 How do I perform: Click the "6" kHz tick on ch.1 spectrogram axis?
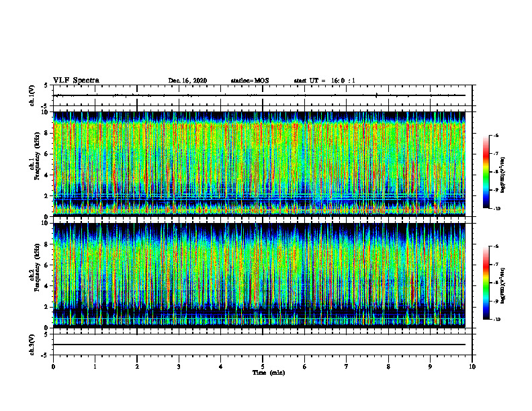click(x=47, y=154)
